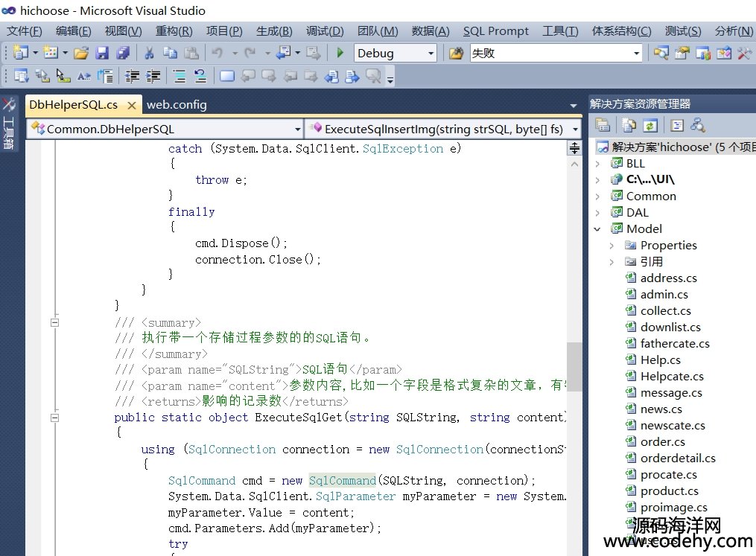Open text editor toolbar overflow options
The width and height of the screenshot is (756, 556).
[x=390, y=79]
